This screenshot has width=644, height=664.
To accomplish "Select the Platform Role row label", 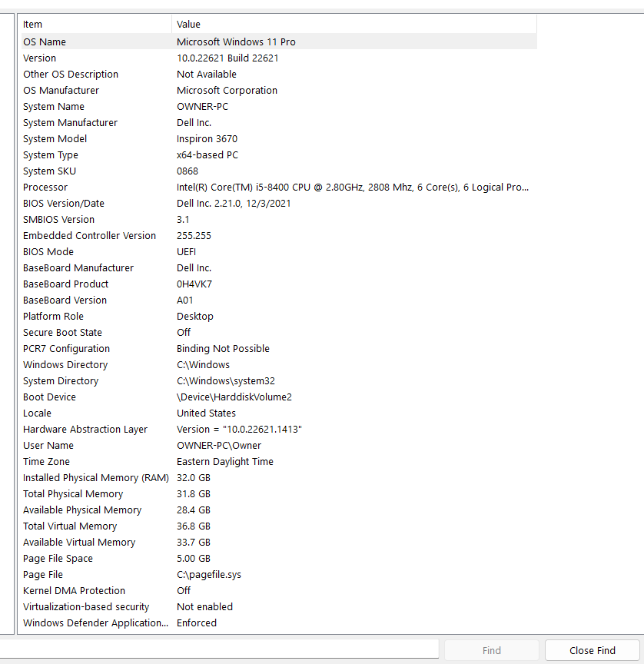I will point(53,317).
